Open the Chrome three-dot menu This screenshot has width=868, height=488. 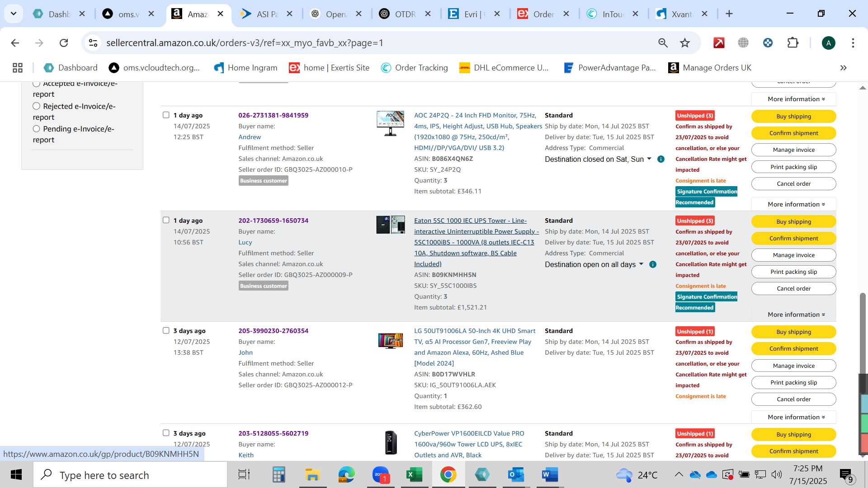(x=853, y=43)
